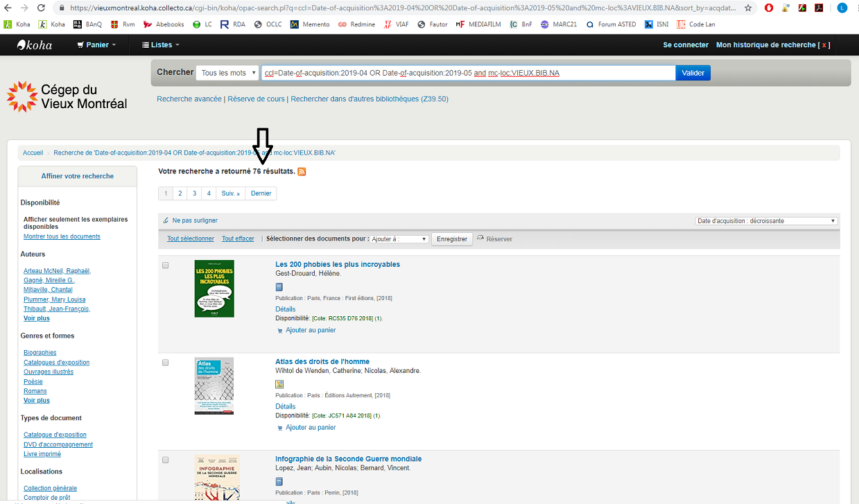Click book type icon under Les 200 phobies
859x504 pixels.
pyautogui.click(x=279, y=287)
